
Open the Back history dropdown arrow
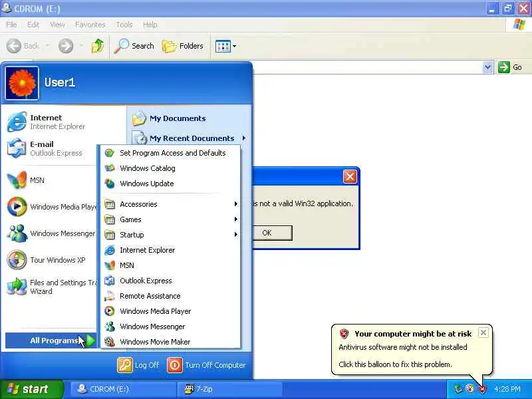[x=48, y=46]
